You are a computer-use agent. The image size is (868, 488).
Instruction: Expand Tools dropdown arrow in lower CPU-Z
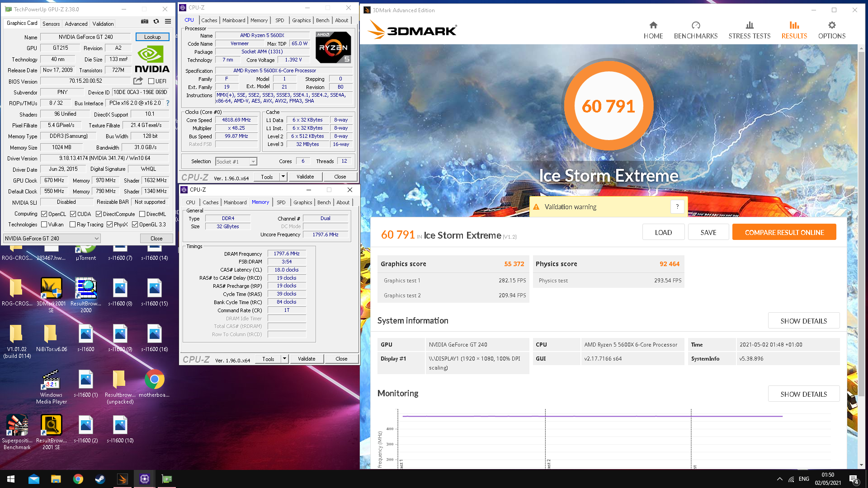pyautogui.click(x=285, y=359)
